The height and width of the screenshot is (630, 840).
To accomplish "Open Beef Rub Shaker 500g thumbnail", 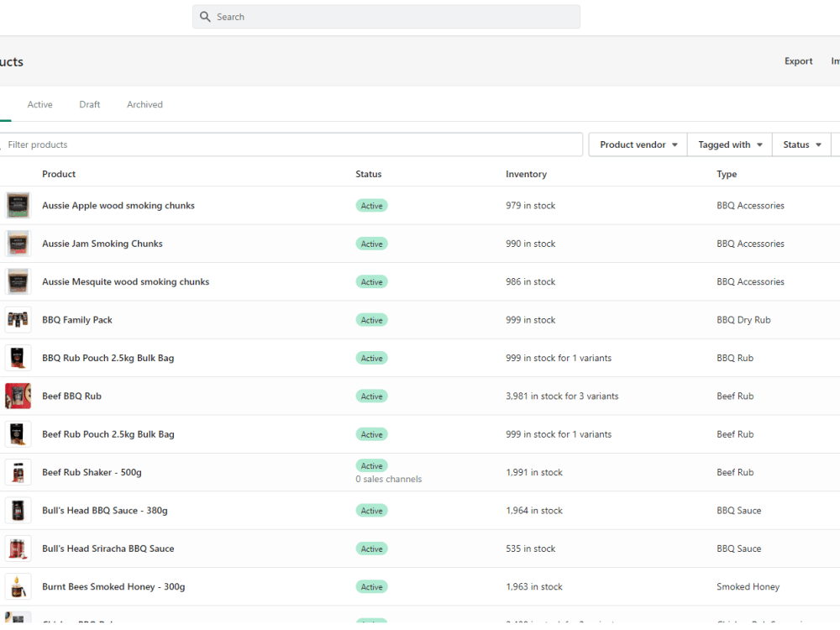I will point(18,472).
